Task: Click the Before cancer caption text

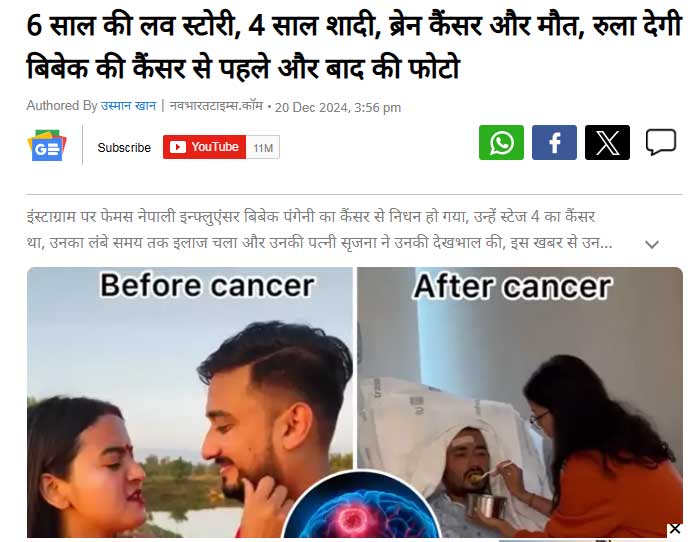Action: pyautogui.click(x=207, y=285)
